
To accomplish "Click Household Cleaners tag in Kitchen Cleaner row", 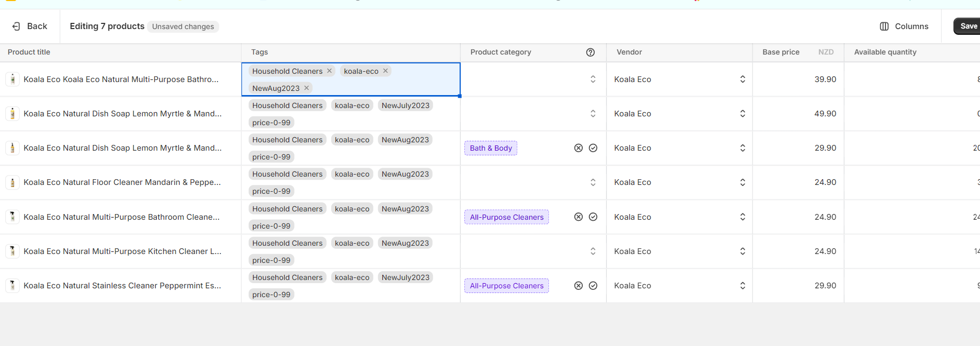I will click(x=287, y=243).
